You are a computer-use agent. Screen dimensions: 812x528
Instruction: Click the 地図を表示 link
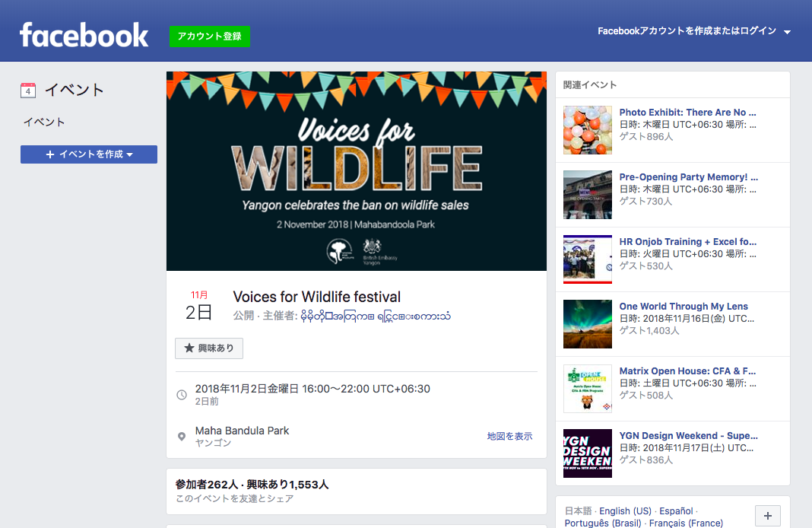509,436
